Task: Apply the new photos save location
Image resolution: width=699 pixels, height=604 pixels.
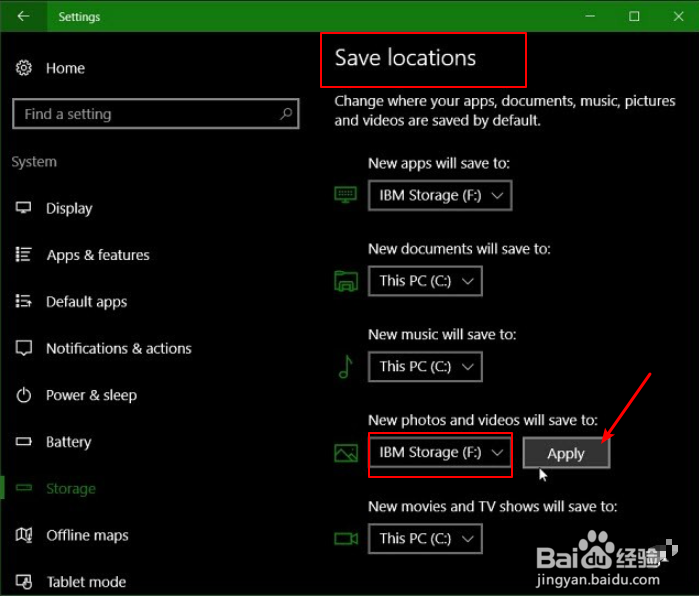Action: (x=566, y=453)
